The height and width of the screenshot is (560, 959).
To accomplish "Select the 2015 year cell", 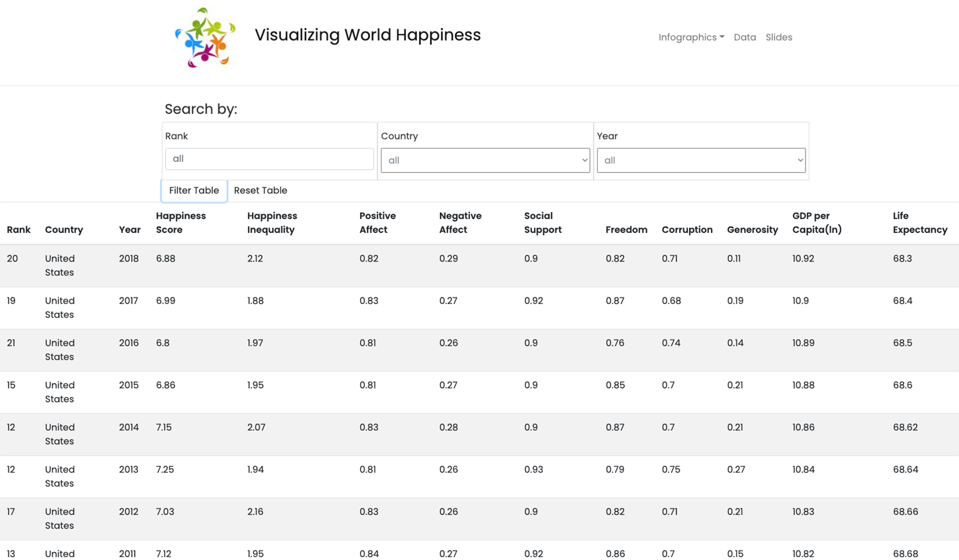I will click(x=129, y=385).
